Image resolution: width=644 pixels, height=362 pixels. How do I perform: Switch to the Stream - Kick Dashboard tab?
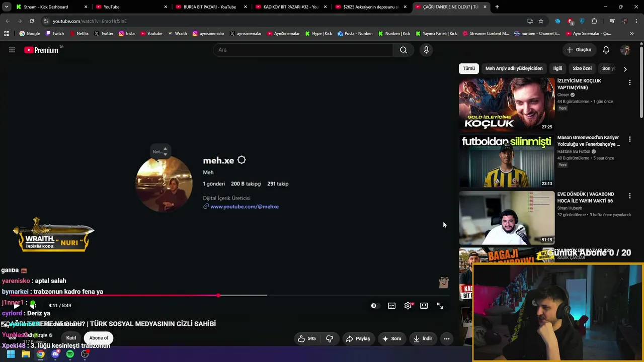(x=50, y=7)
